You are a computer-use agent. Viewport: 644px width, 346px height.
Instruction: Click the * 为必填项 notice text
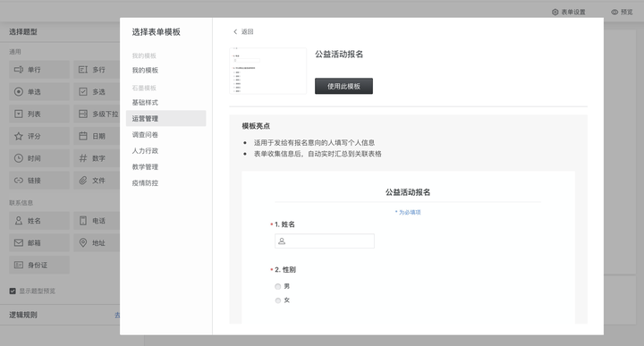[408, 212]
